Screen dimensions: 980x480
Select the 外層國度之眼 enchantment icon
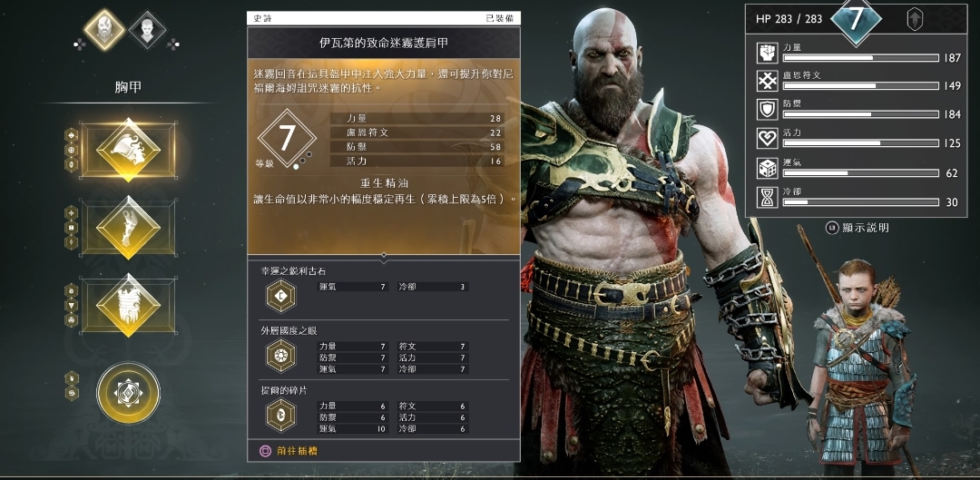[280, 357]
